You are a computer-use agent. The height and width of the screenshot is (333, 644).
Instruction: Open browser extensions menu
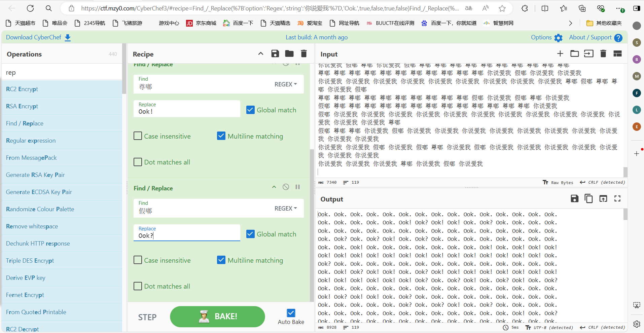coord(525,8)
